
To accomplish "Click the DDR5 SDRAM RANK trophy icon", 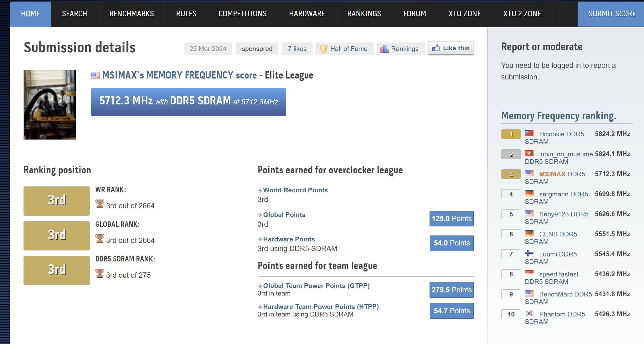I will [100, 273].
